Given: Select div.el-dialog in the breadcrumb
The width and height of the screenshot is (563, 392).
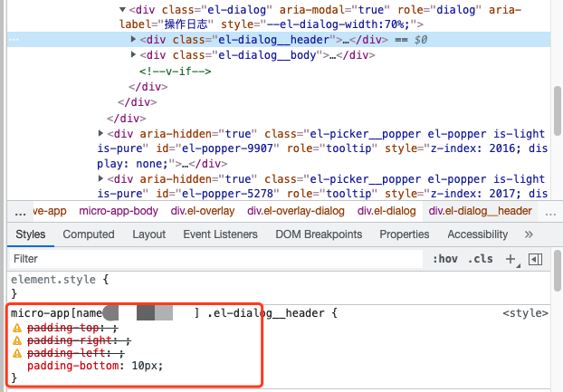Looking at the screenshot, I should [386, 211].
